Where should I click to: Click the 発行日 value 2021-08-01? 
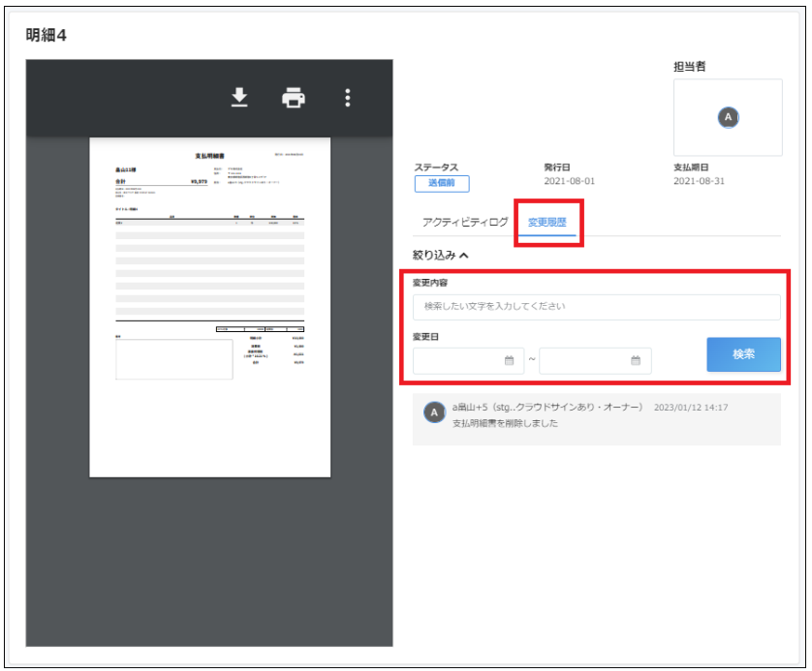[x=569, y=181]
